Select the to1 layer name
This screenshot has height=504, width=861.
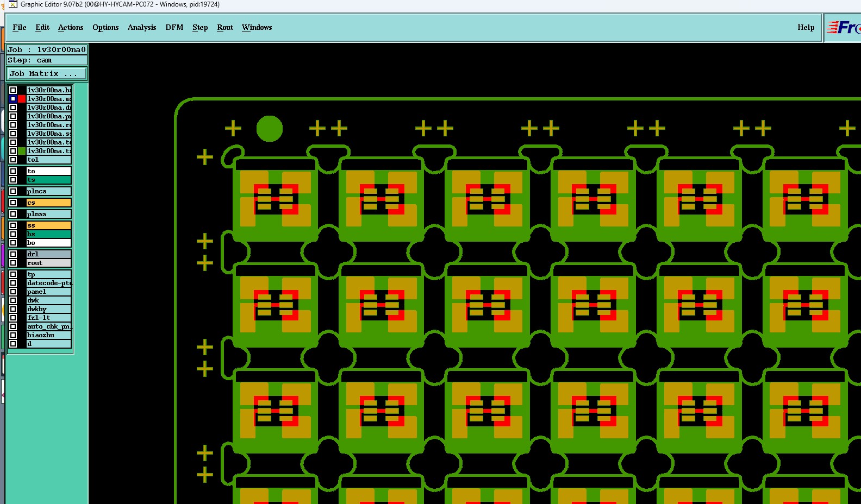pyautogui.click(x=49, y=160)
